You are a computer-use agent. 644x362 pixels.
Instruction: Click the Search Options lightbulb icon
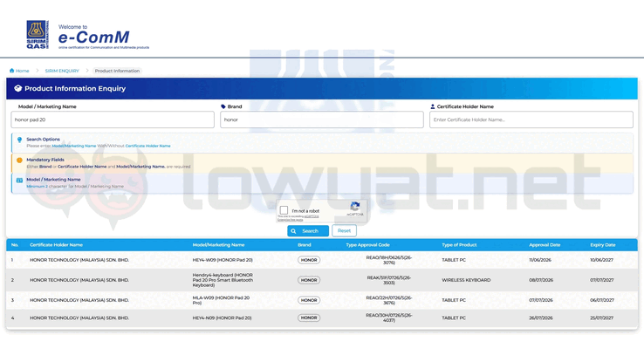point(19,140)
